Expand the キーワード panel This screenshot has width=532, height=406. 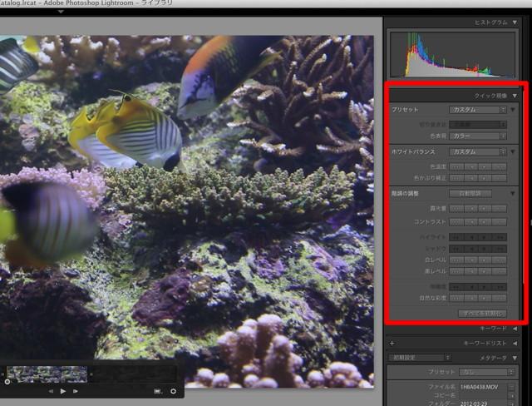click(515, 329)
